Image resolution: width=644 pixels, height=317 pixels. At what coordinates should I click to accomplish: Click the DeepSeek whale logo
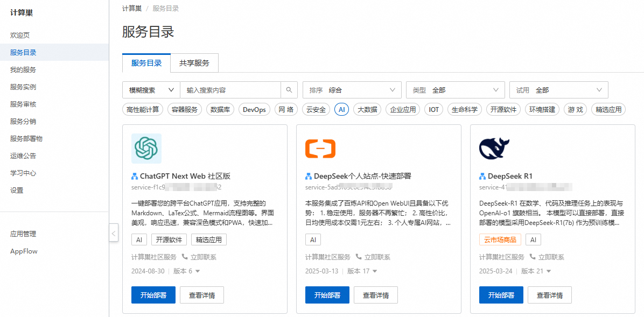[494, 149]
